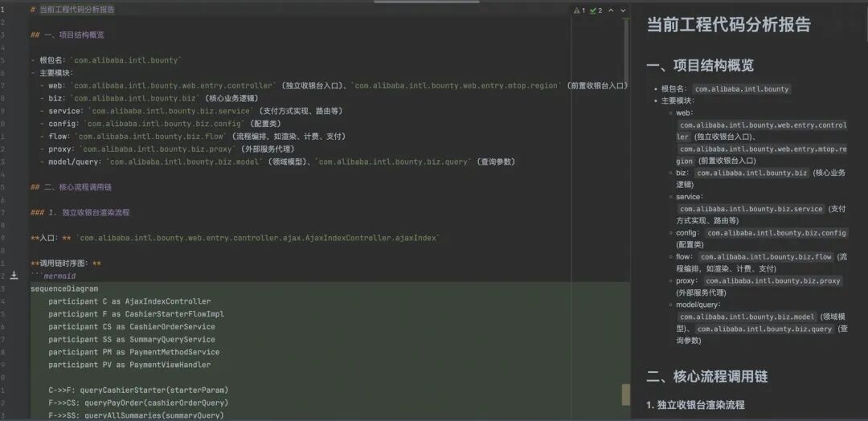This screenshot has width=868, height=421.
Task: Click the green checkmark typo indicator
Action: [x=592, y=10]
